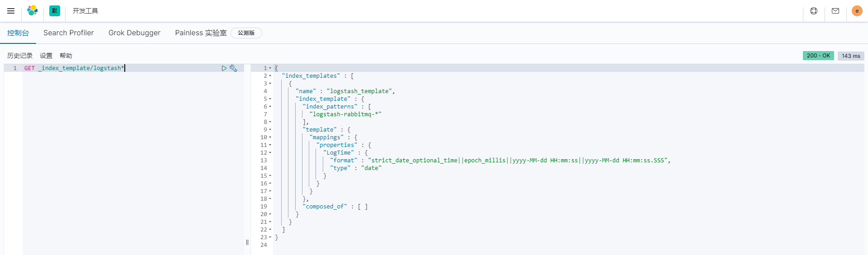Run the request with the play icon

coord(224,68)
